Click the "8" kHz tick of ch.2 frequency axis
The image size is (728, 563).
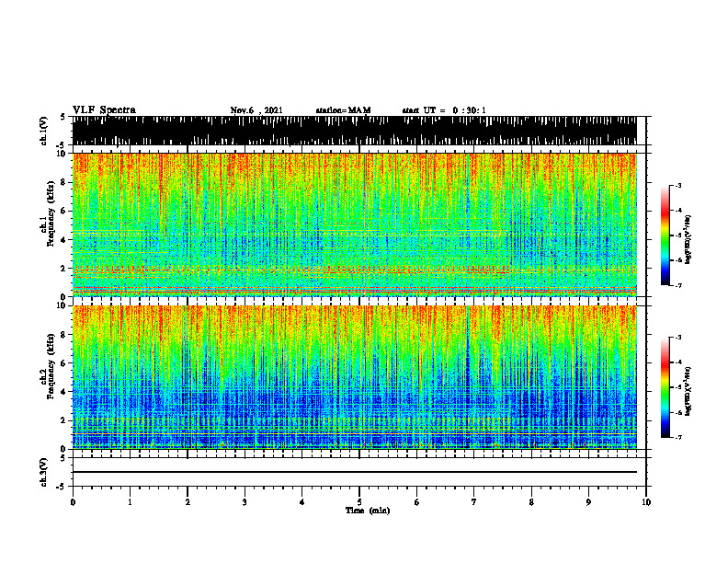click(64, 335)
